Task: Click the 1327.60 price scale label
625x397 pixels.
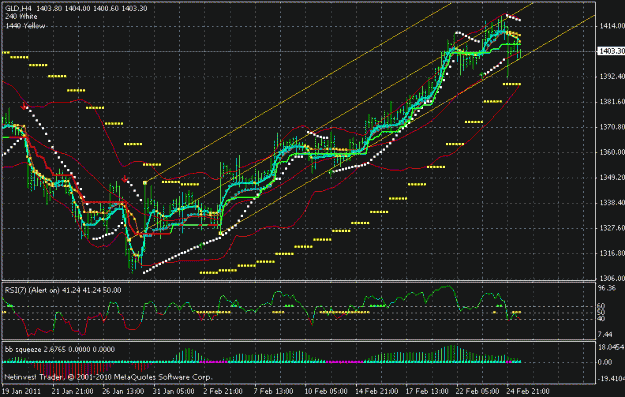Action: click(x=612, y=228)
